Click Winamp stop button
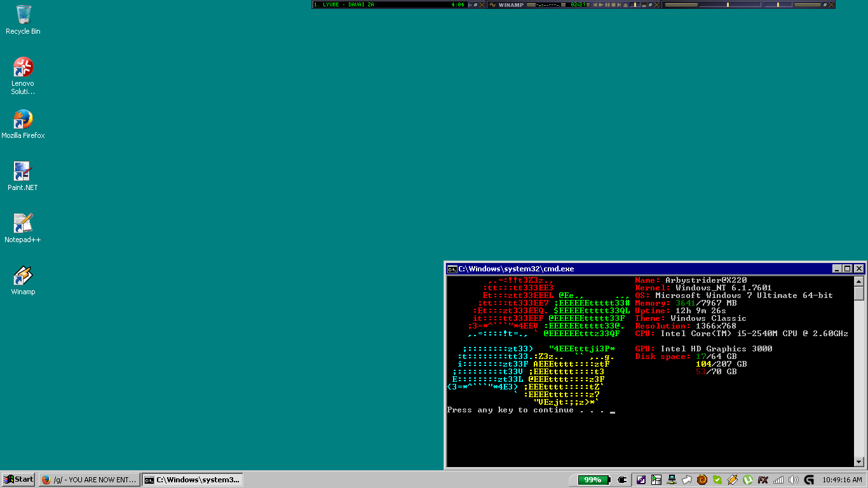This screenshot has width=868, height=488. [x=613, y=4]
